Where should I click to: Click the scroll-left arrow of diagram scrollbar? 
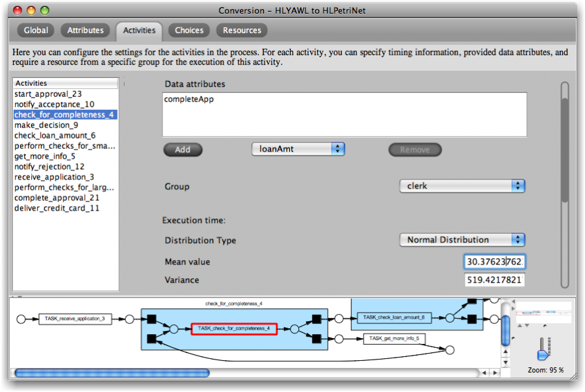pyautogui.click(x=484, y=373)
